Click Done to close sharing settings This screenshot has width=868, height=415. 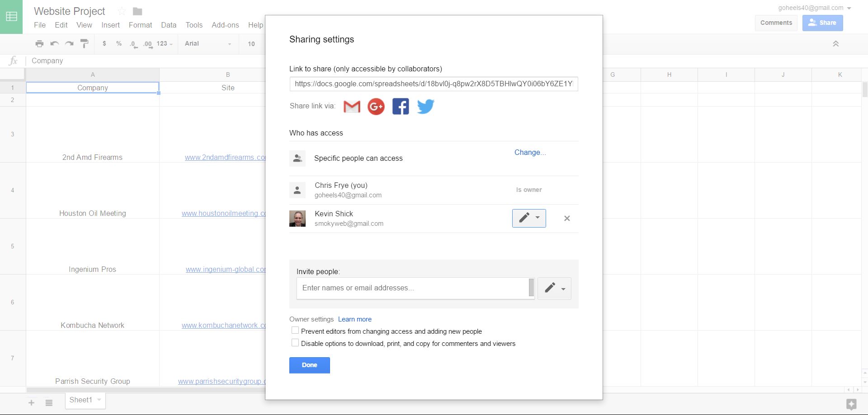point(310,365)
